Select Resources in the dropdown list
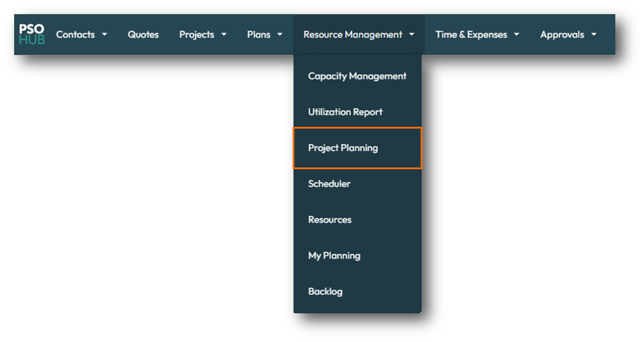Screen dimensions: 644x342 click(x=330, y=220)
